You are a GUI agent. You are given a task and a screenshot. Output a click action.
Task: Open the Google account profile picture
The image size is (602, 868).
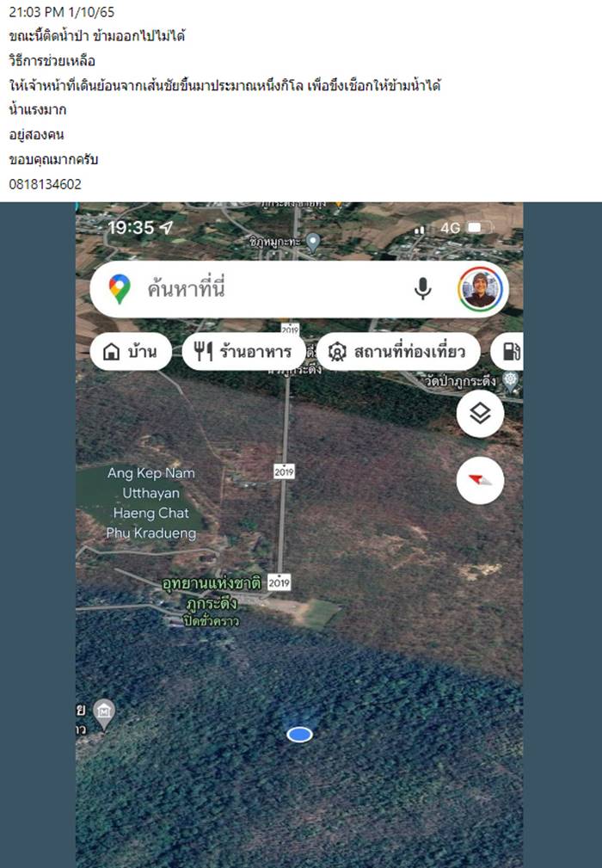(480, 289)
